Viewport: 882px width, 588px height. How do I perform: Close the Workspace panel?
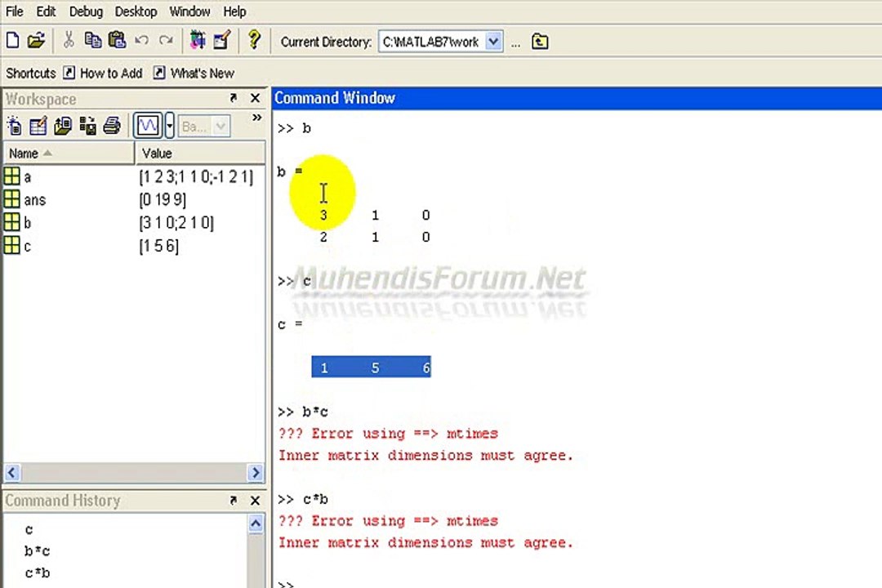click(x=255, y=98)
